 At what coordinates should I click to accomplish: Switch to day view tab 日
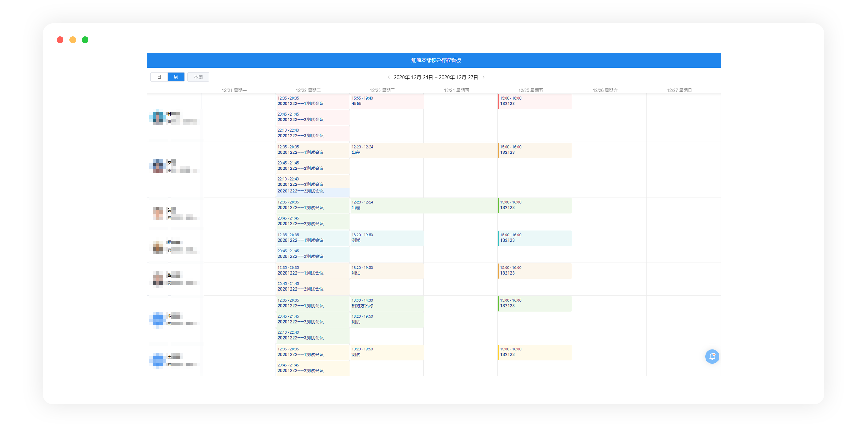coord(159,77)
